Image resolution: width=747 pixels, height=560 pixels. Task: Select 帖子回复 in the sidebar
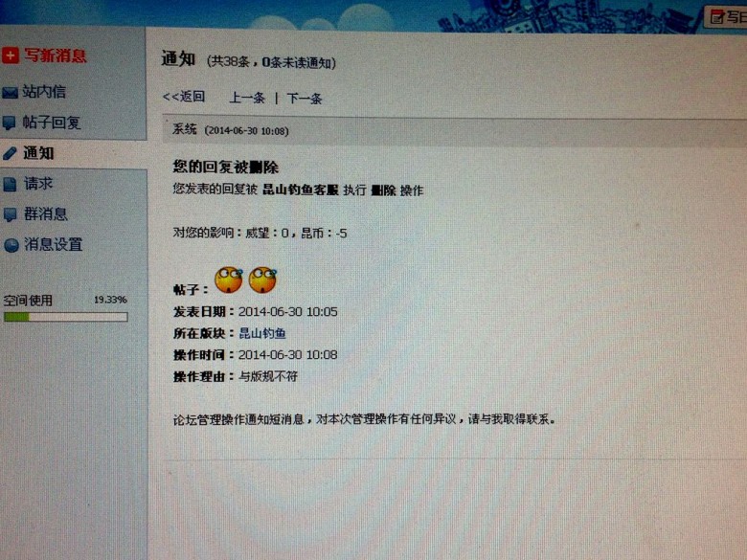(x=52, y=123)
